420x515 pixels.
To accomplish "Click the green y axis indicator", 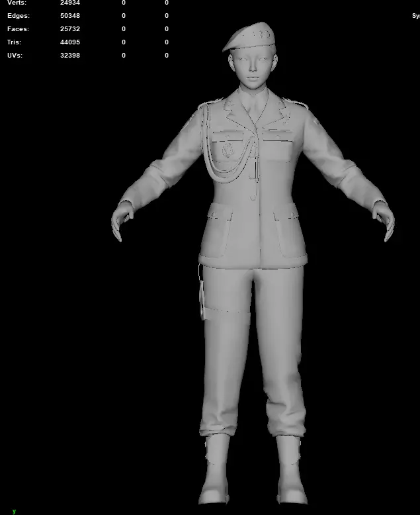I will pos(14,511).
